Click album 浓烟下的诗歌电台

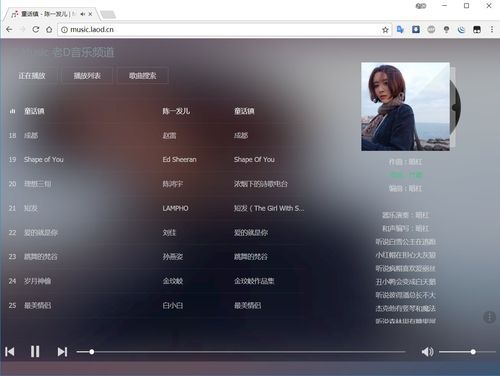(x=261, y=184)
